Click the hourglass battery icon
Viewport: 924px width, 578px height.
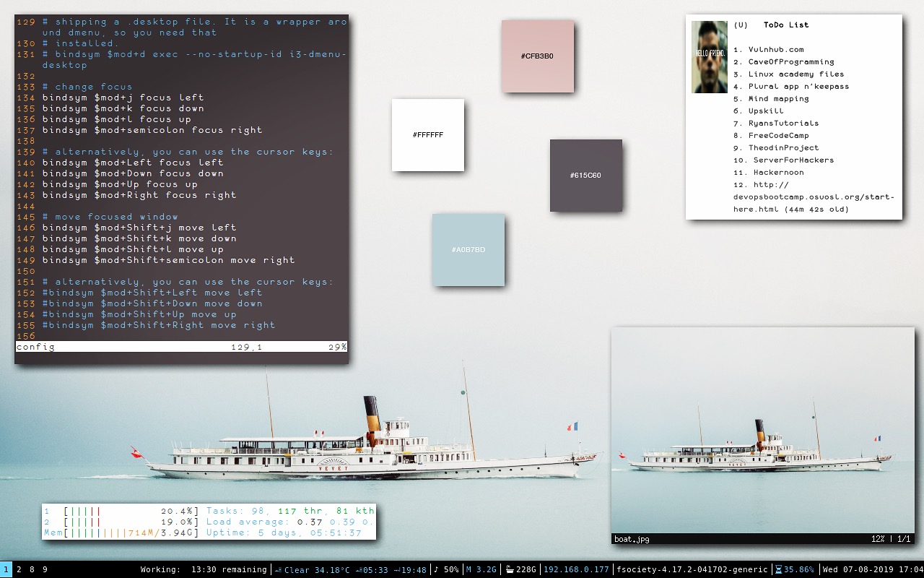tap(778, 569)
